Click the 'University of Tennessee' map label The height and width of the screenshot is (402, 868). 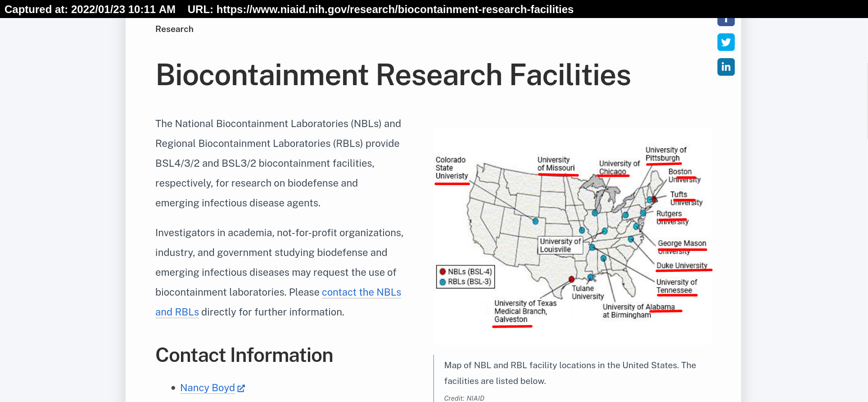tap(677, 286)
